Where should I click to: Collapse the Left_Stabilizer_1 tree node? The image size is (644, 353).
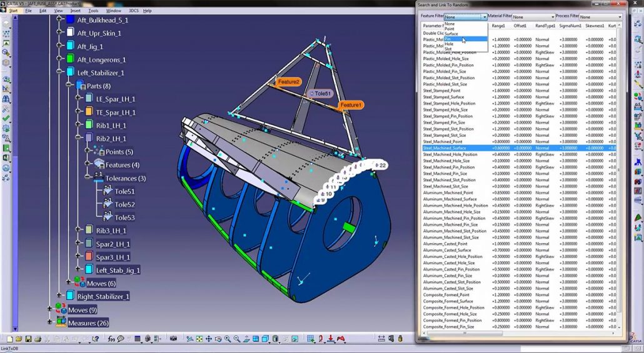pyautogui.click(x=60, y=72)
